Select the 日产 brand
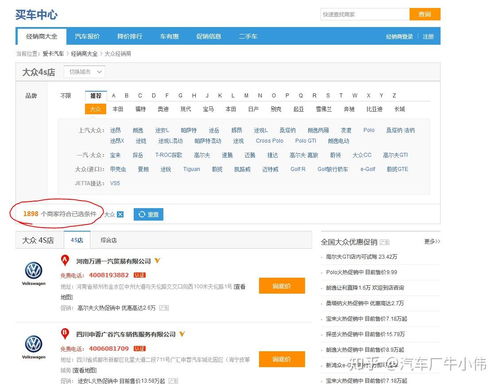The height and width of the screenshot is (384, 499). (253, 109)
